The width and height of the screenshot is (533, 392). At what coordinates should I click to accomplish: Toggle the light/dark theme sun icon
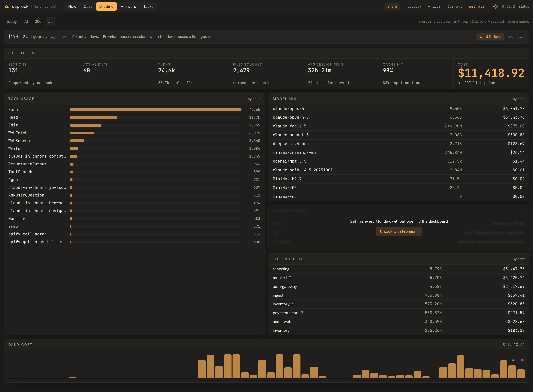point(495,6)
